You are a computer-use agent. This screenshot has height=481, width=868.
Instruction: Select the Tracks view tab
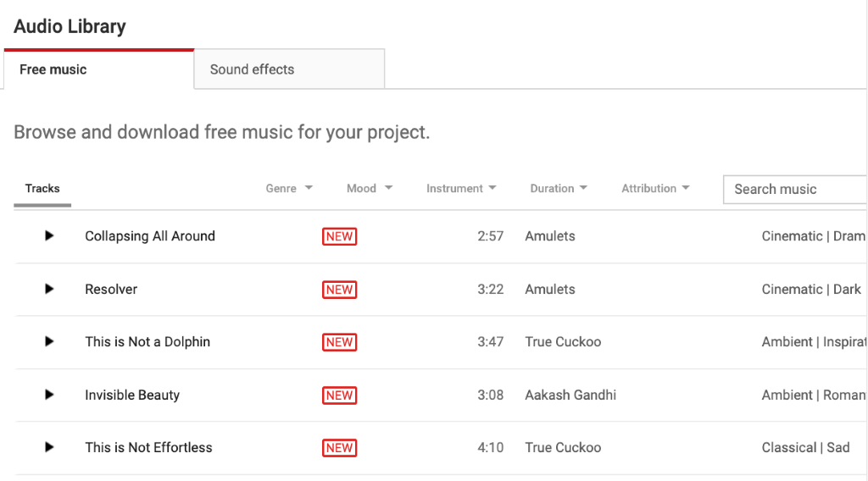42,189
